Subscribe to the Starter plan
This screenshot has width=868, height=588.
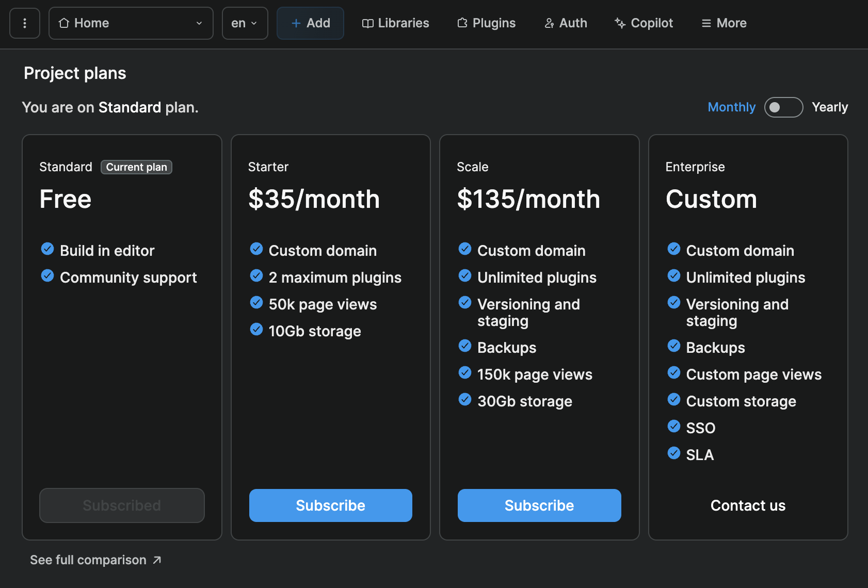coord(330,505)
